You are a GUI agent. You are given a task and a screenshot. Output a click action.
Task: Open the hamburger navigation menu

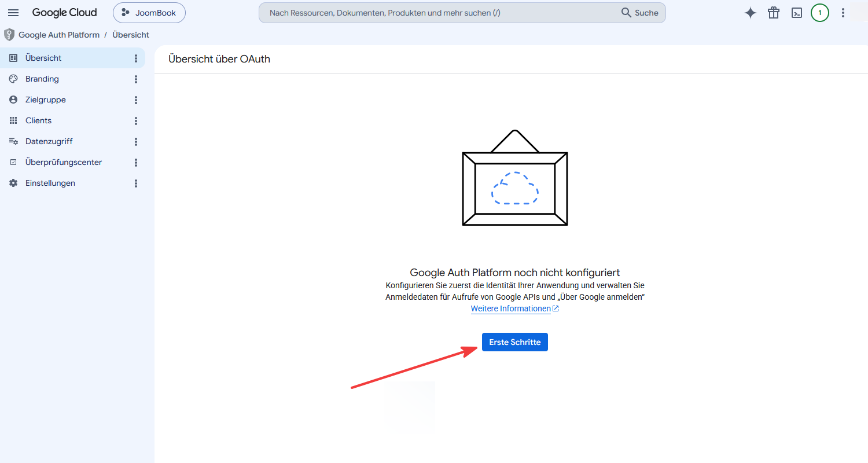coord(13,13)
